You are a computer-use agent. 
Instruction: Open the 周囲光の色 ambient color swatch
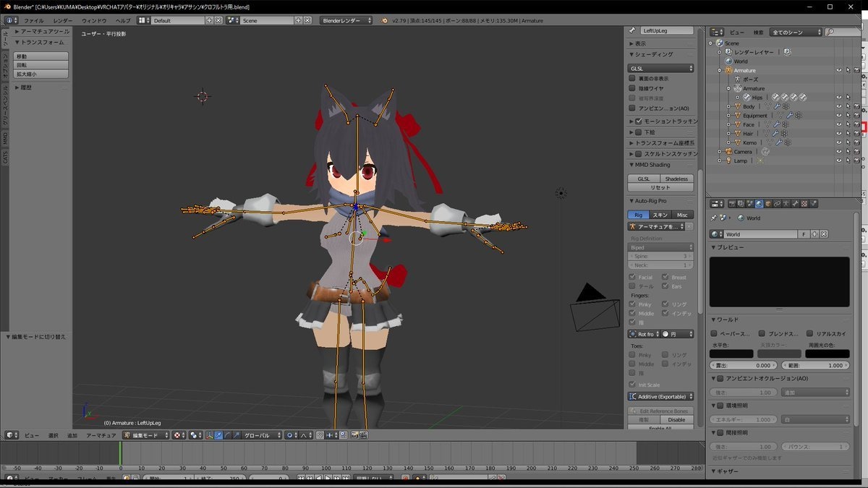click(827, 354)
